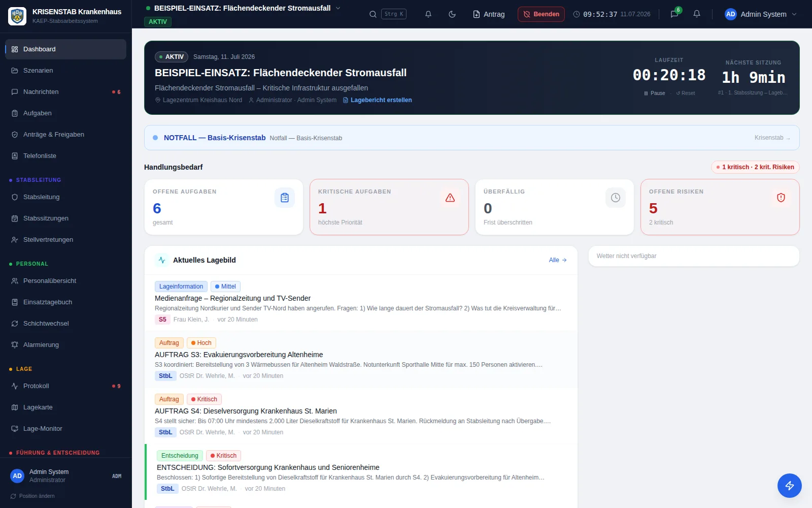Click the 09:52:37 clock display
Image resolution: width=812 pixels, height=508 pixels.
coord(600,14)
